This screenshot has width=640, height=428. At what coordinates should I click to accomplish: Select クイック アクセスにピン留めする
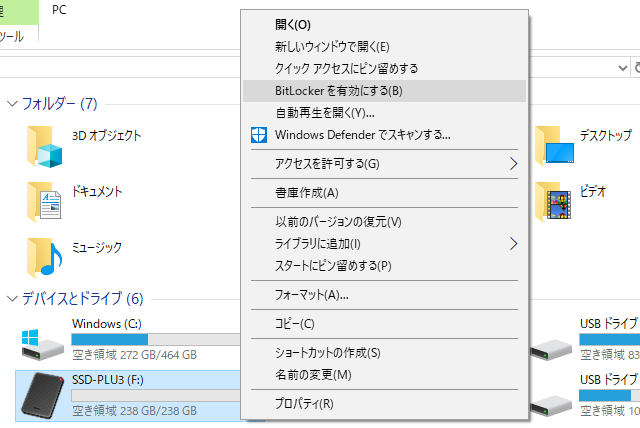tap(384, 69)
